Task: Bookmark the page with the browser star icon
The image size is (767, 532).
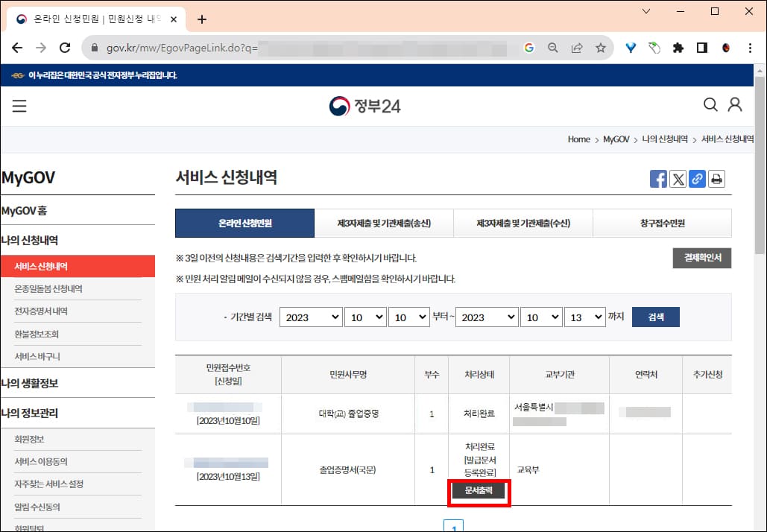Action: [x=601, y=47]
